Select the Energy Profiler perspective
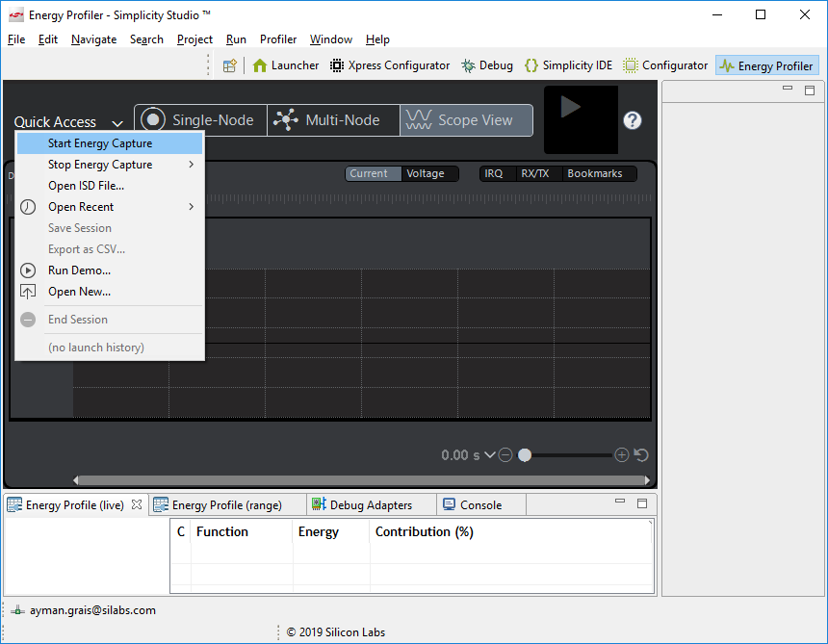This screenshot has width=828, height=644. point(766,65)
